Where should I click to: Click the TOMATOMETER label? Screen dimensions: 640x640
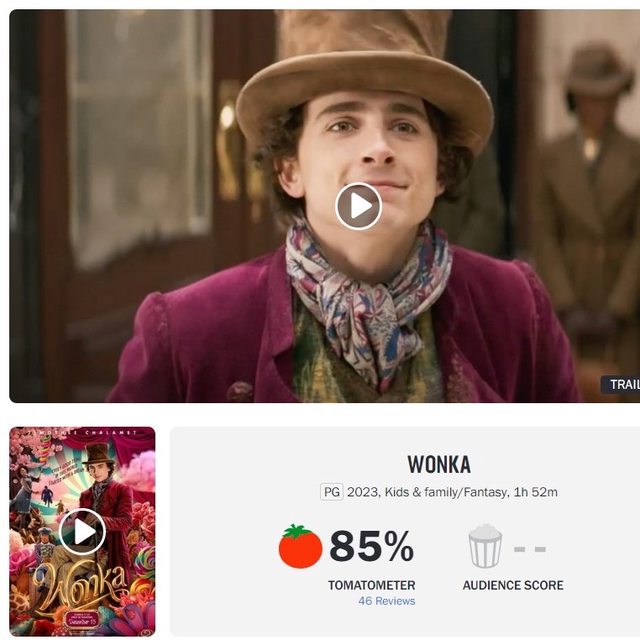coord(371,585)
